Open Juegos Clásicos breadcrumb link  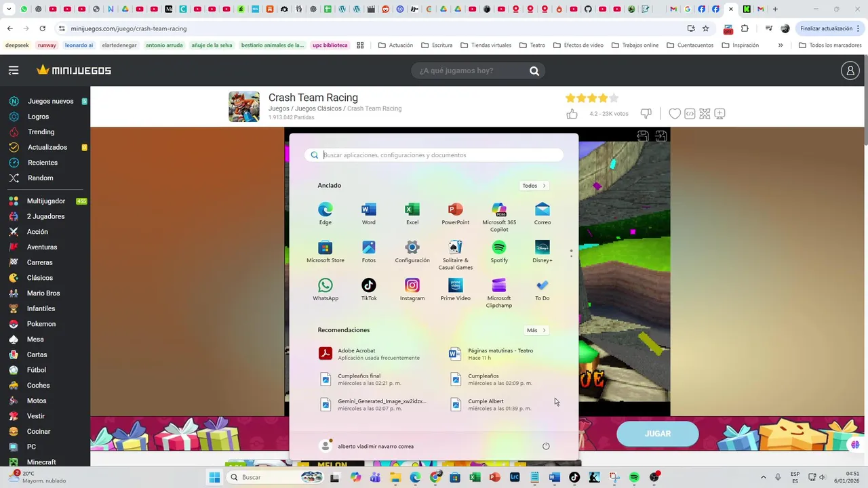coord(318,108)
